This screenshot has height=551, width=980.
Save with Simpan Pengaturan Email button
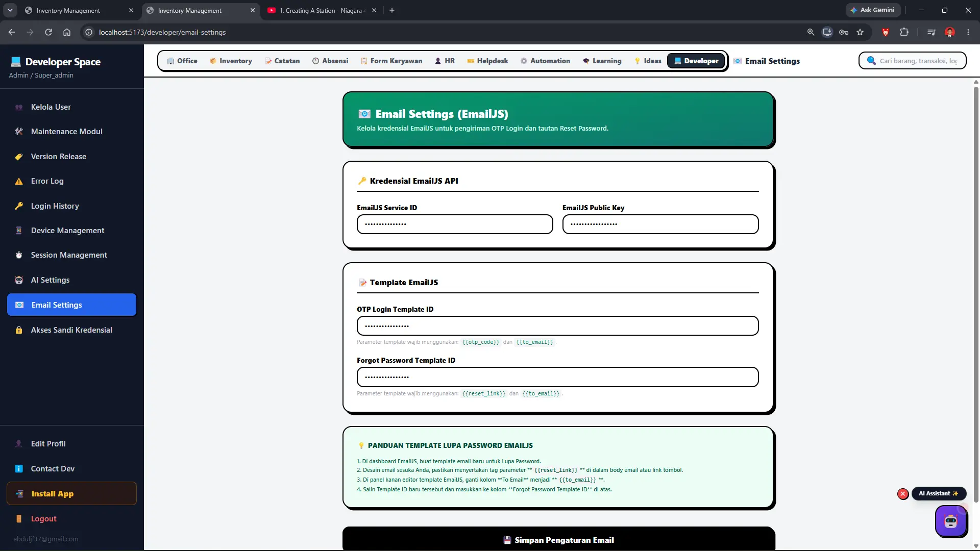pos(558,539)
